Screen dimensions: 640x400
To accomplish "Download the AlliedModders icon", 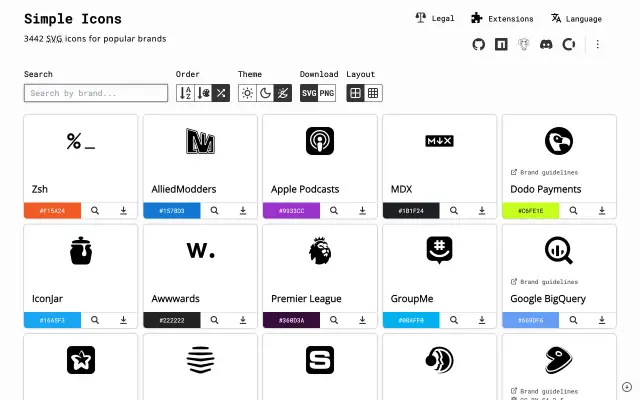I will coord(243,211).
